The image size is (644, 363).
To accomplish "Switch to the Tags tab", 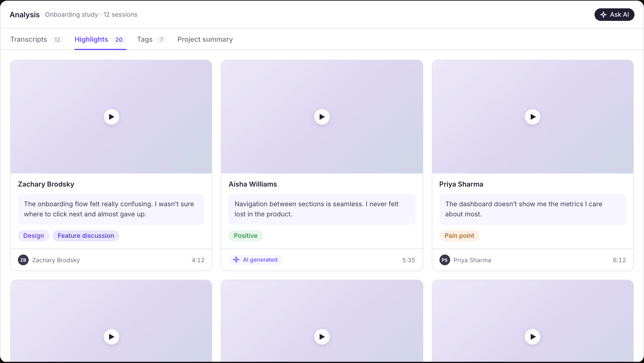I will 152,39.
